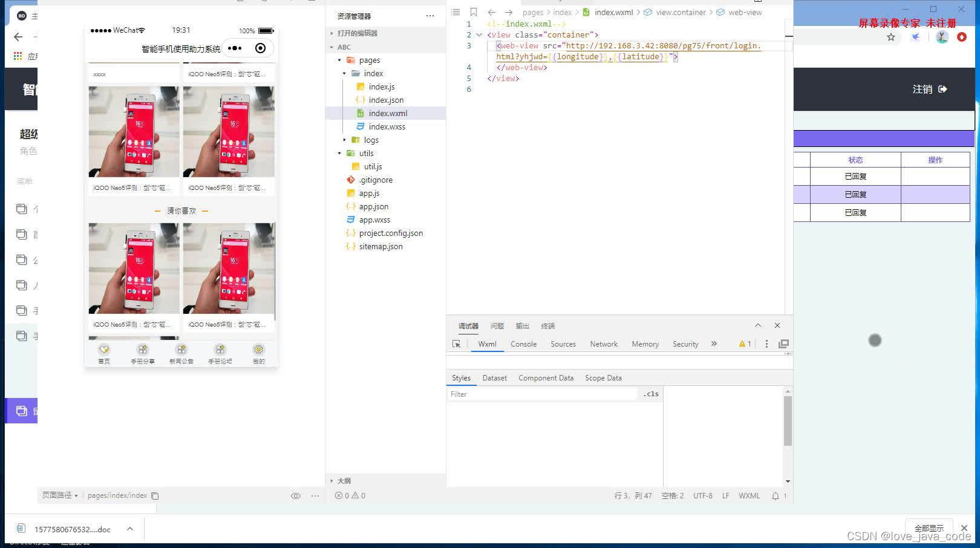Open 页面路径 dropdown
980x548 pixels.
point(60,495)
